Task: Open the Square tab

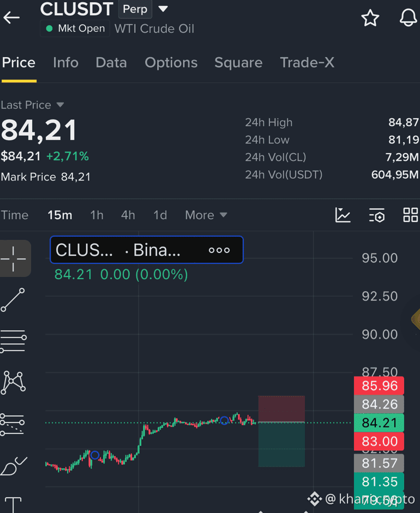Action: click(x=238, y=63)
